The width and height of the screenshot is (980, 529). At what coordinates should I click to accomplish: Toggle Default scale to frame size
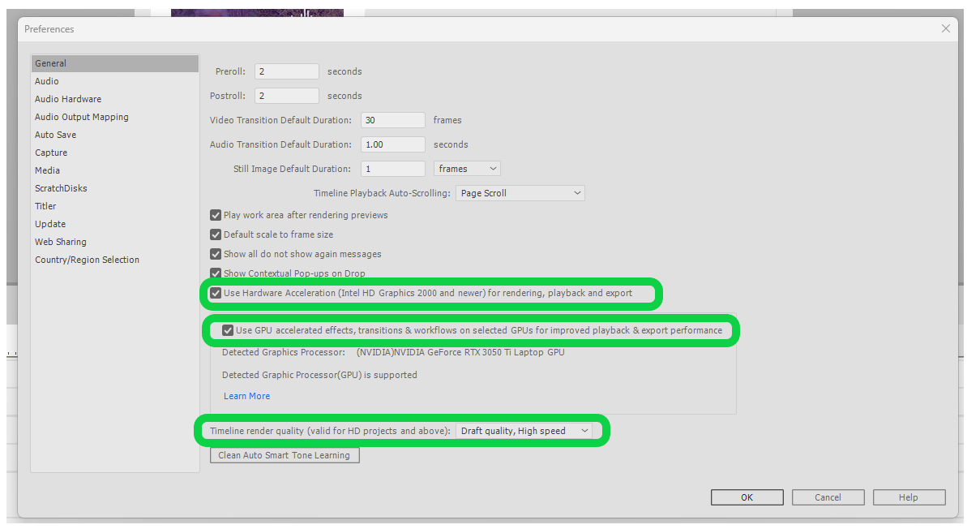click(216, 234)
